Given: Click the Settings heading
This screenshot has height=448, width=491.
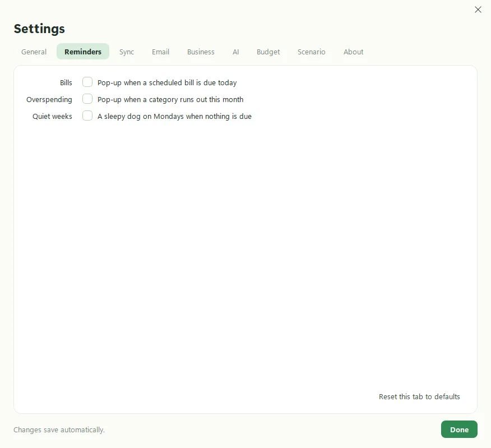Looking at the screenshot, I should tap(39, 29).
